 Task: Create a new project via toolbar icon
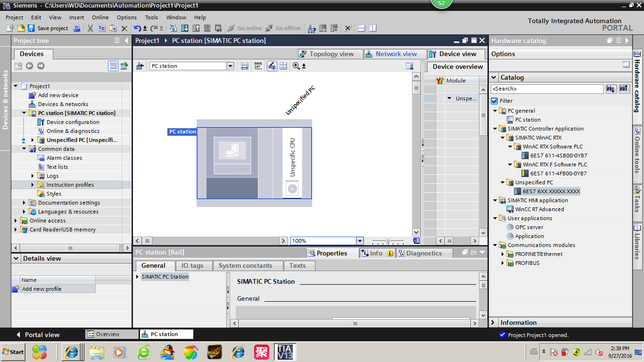[10, 28]
